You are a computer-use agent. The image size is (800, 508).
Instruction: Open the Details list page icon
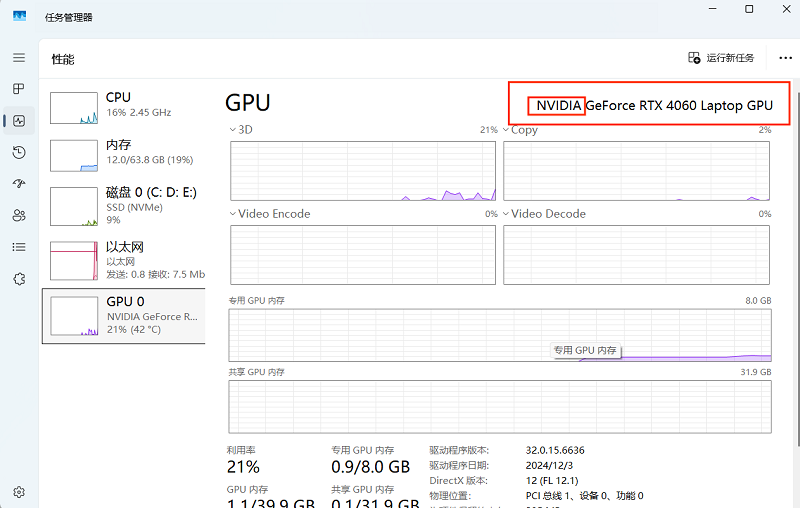[x=19, y=247]
